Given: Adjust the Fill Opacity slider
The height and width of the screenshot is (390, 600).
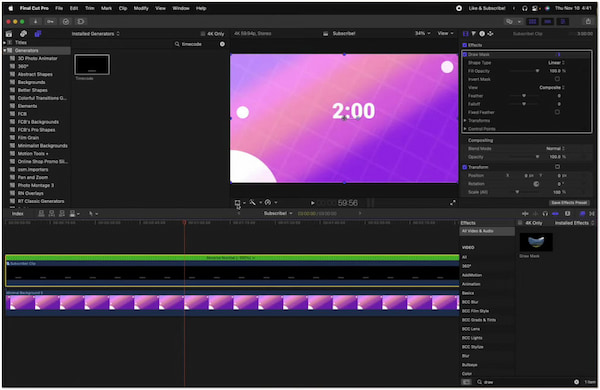Looking at the screenshot, I should [x=537, y=71].
